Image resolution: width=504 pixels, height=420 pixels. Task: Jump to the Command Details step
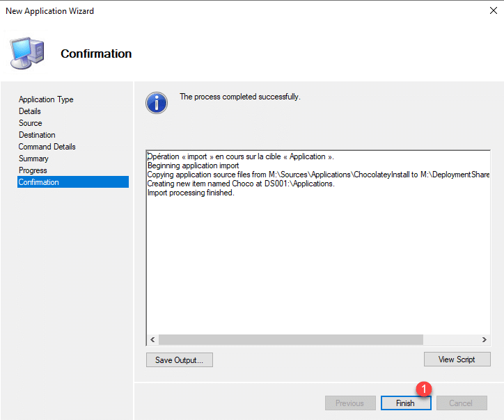(47, 147)
